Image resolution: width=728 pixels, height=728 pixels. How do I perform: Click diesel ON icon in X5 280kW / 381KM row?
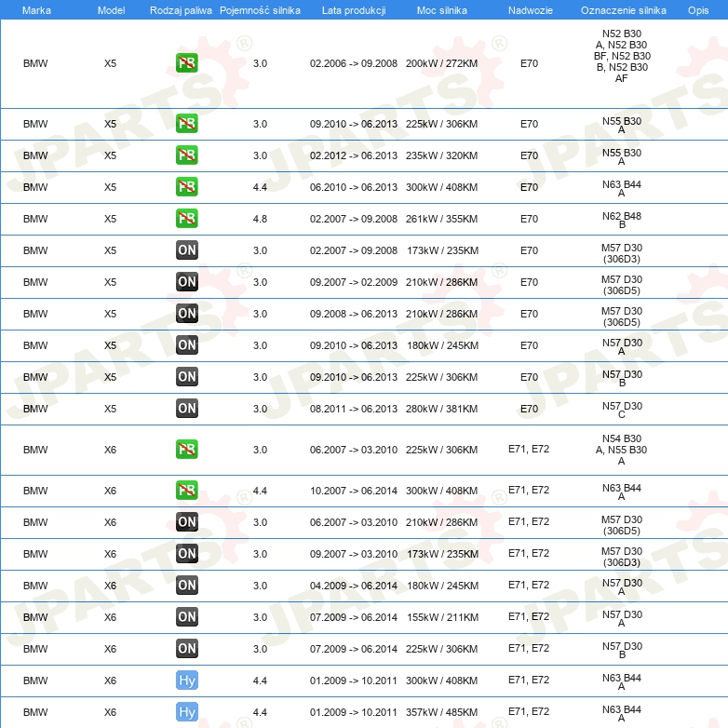(186, 409)
